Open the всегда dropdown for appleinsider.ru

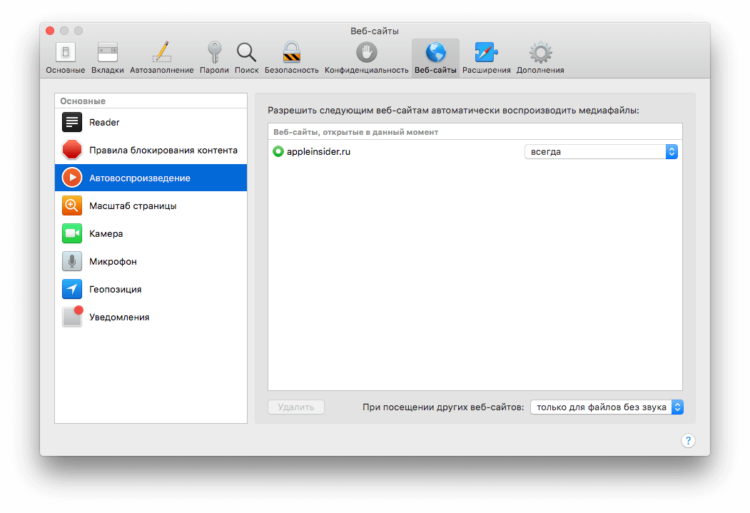[601, 152]
